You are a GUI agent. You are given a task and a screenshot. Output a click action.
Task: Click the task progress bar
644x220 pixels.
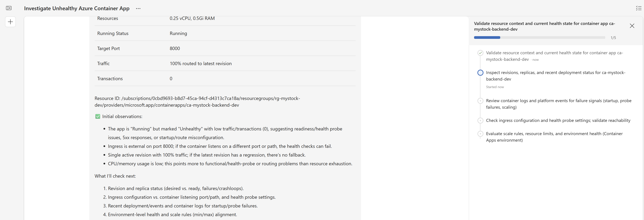coord(539,38)
